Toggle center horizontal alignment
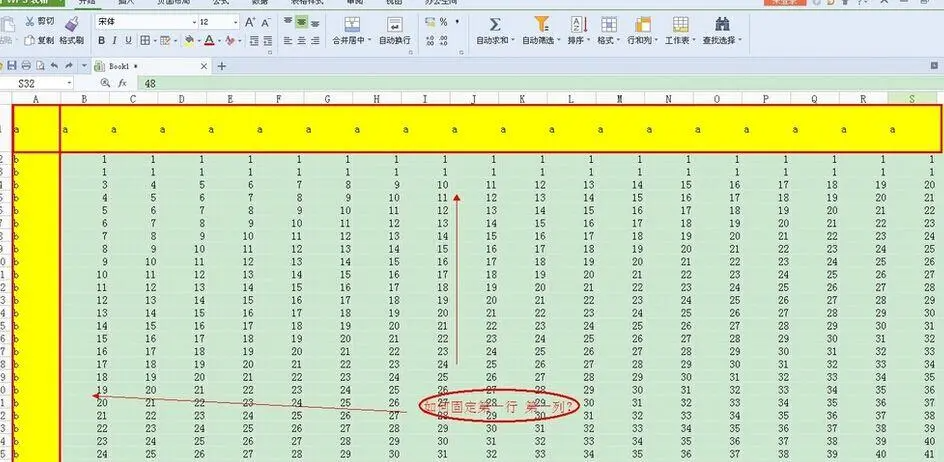 302,41
